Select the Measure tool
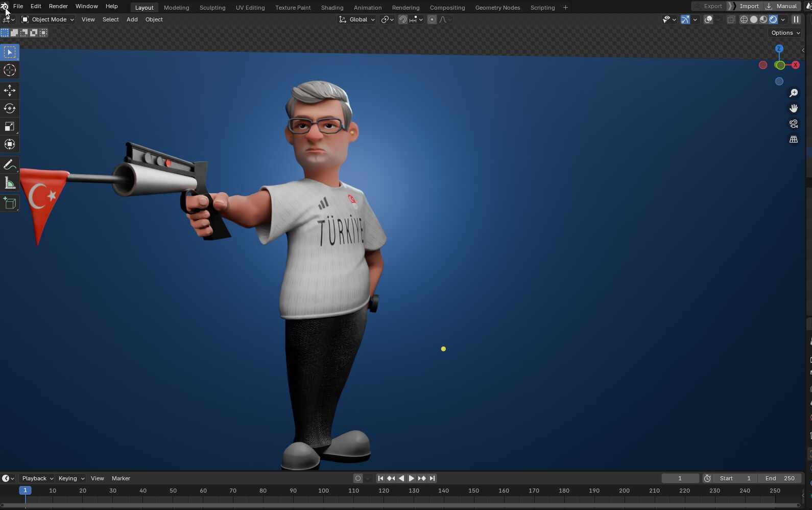The width and height of the screenshot is (812, 510). [10, 183]
